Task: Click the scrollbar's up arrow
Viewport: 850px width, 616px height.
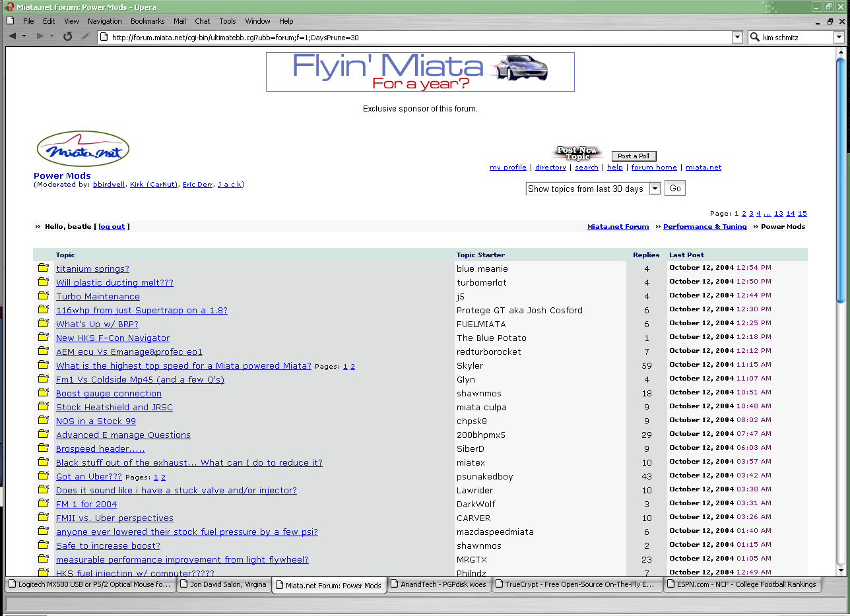Action: click(840, 51)
